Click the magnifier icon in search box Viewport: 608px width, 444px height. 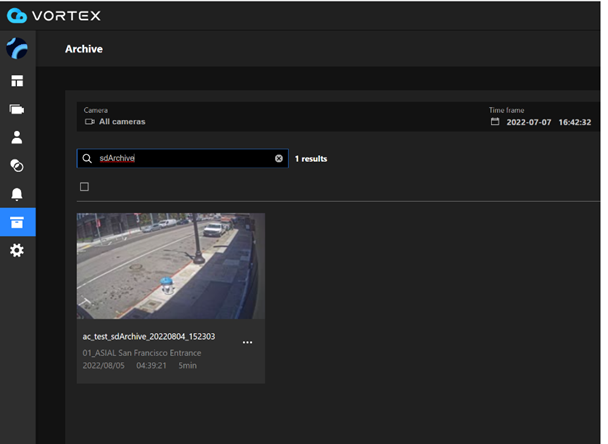[x=88, y=158]
